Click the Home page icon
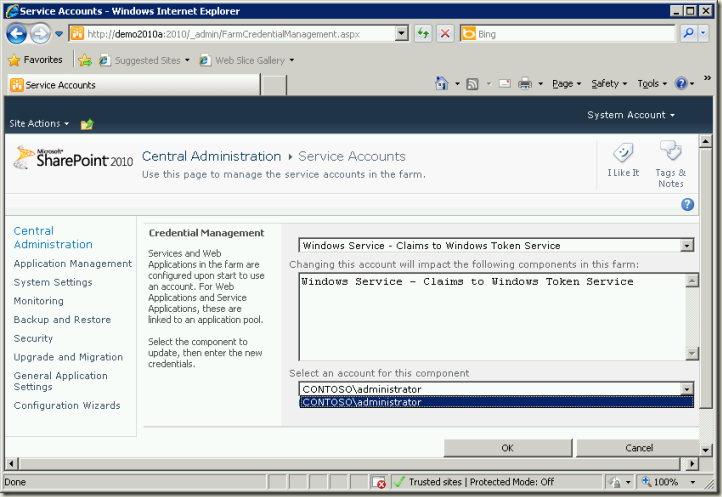Image resolution: width=722 pixels, height=497 pixels. (442, 83)
